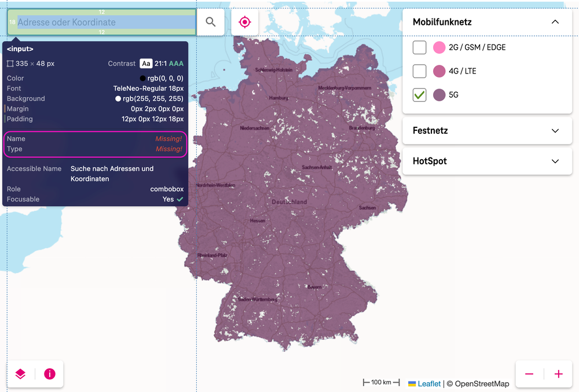
Task: Open the OpenStreetMap attribution text
Action: pyautogui.click(x=482, y=383)
